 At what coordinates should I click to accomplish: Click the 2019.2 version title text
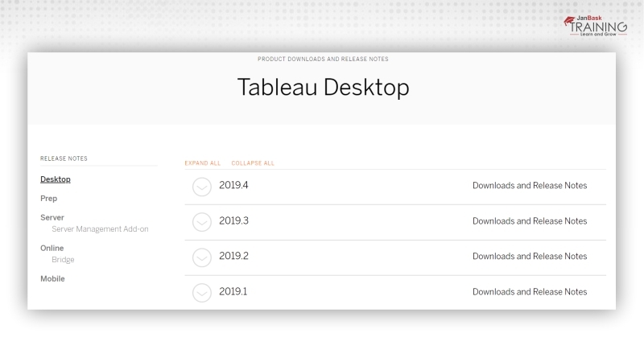(233, 256)
